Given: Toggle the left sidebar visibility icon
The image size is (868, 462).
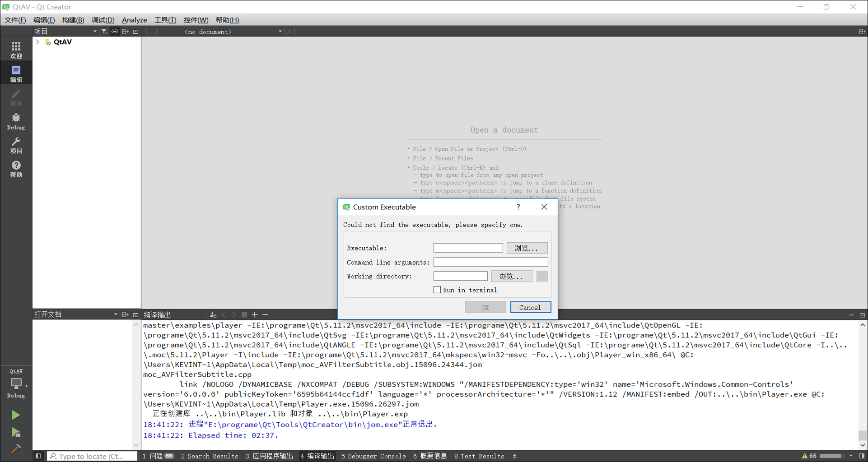Looking at the screenshot, I should point(38,456).
